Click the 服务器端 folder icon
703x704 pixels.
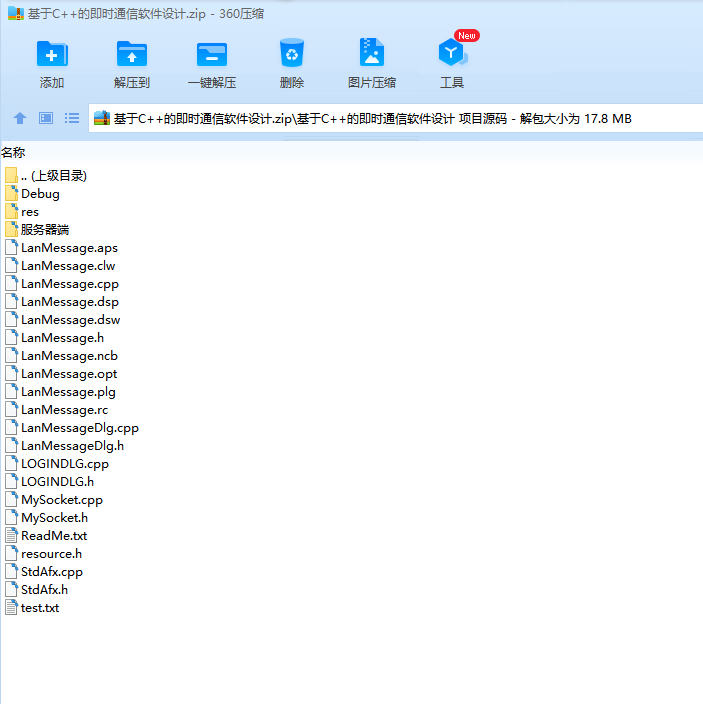pyautogui.click(x=12, y=229)
